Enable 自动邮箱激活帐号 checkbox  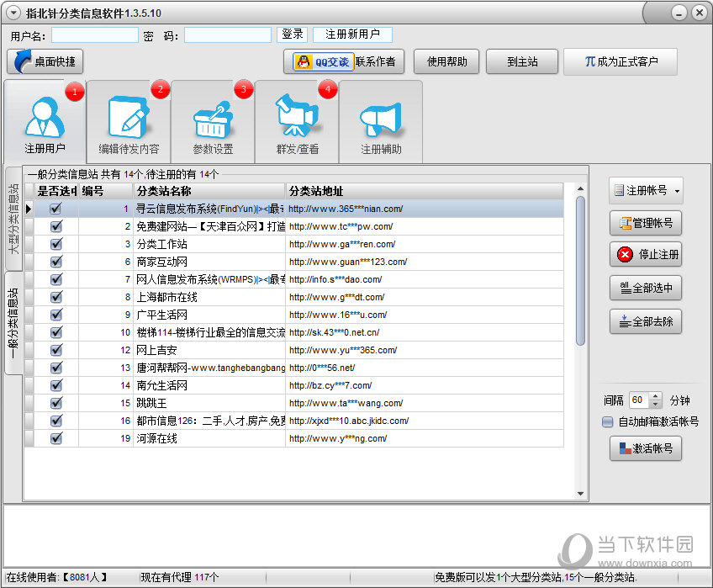click(608, 422)
